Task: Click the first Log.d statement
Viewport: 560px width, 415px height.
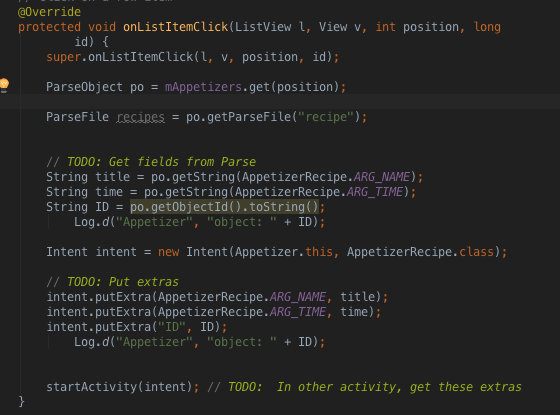Action: click(199, 222)
